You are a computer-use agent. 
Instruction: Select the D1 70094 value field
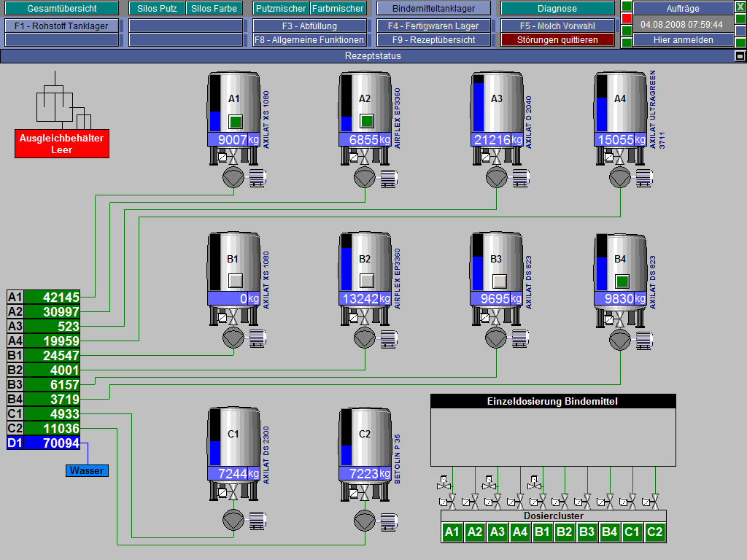(51, 443)
